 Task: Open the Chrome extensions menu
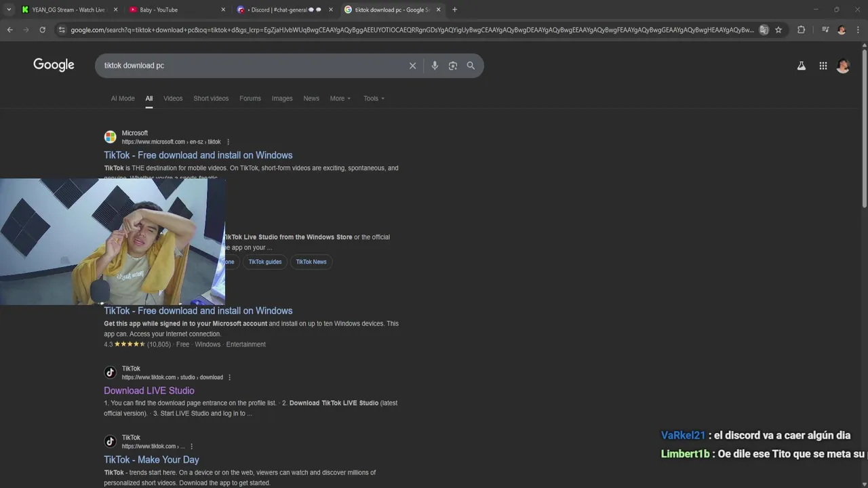coord(801,30)
